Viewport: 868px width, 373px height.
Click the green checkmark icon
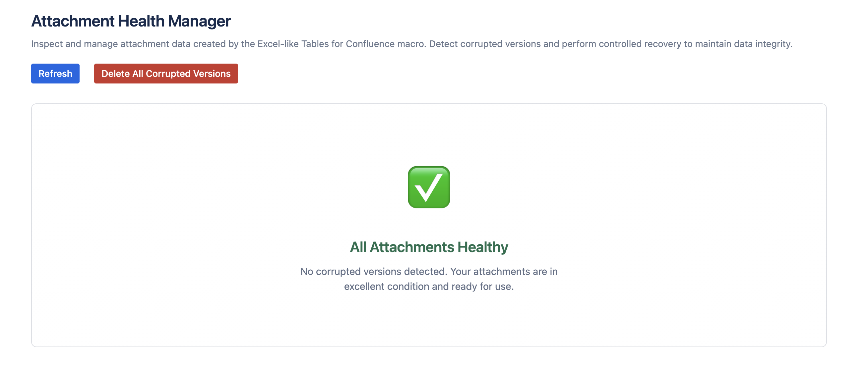[x=429, y=187]
